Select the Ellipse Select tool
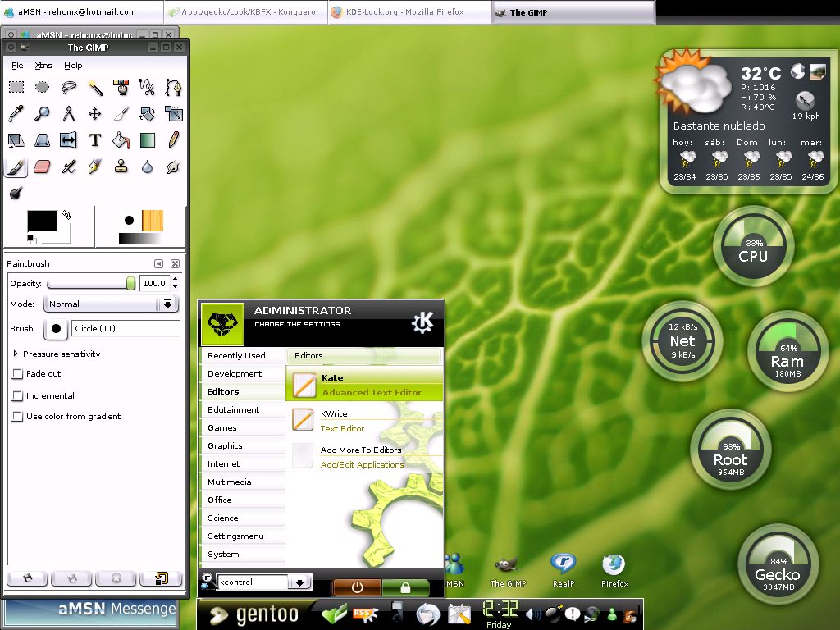The width and height of the screenshot is (840, 630). coord(43,87)
